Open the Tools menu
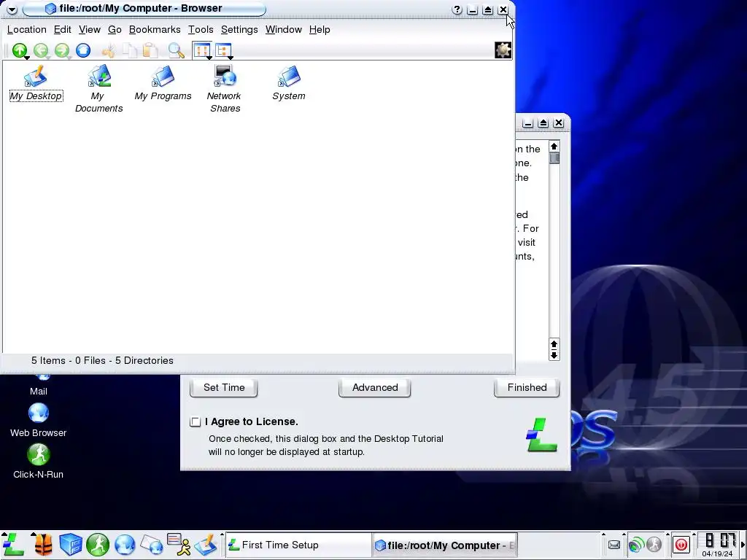Image resolution: width=747 pixels, height=560 pixels. point(201,29)
